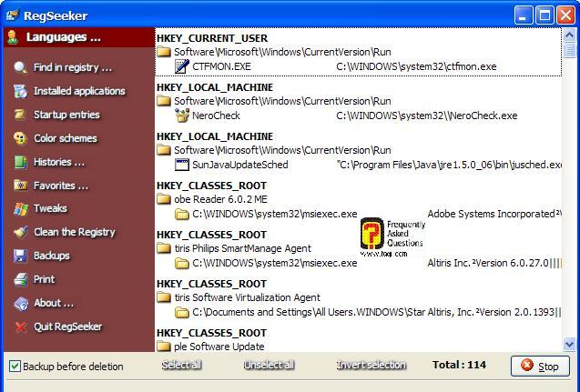The height and width of the screenshot is (392, 580).
Task: Click the Total : 114 count
Action: point(459,365)
